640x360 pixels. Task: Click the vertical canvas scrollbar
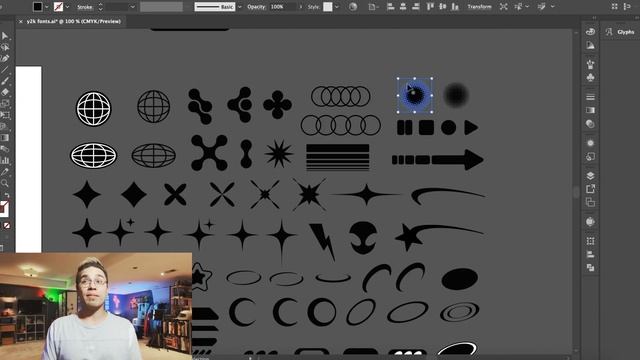tap(576, 192)
